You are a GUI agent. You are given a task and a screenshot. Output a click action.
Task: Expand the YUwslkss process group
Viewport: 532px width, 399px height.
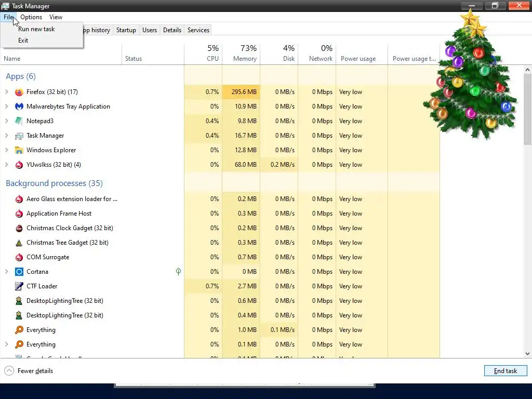click(x=6, y=165)
